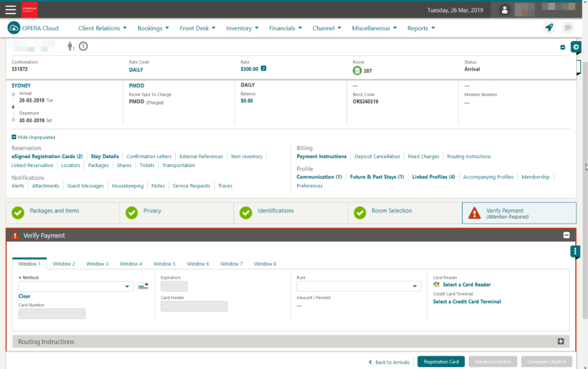Open the user profile icon
Image resolution: width=588 pixels, height=369 pixels.
point(505,10)
